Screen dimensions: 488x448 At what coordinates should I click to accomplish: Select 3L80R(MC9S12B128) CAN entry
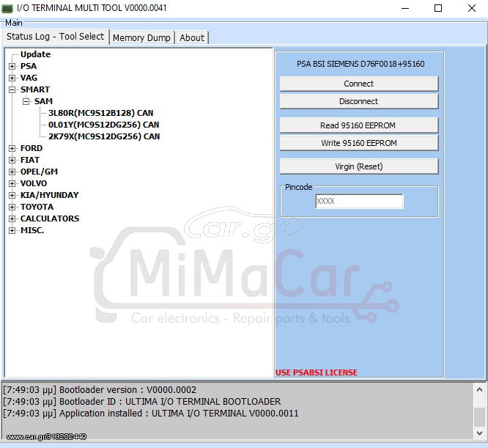101,113
